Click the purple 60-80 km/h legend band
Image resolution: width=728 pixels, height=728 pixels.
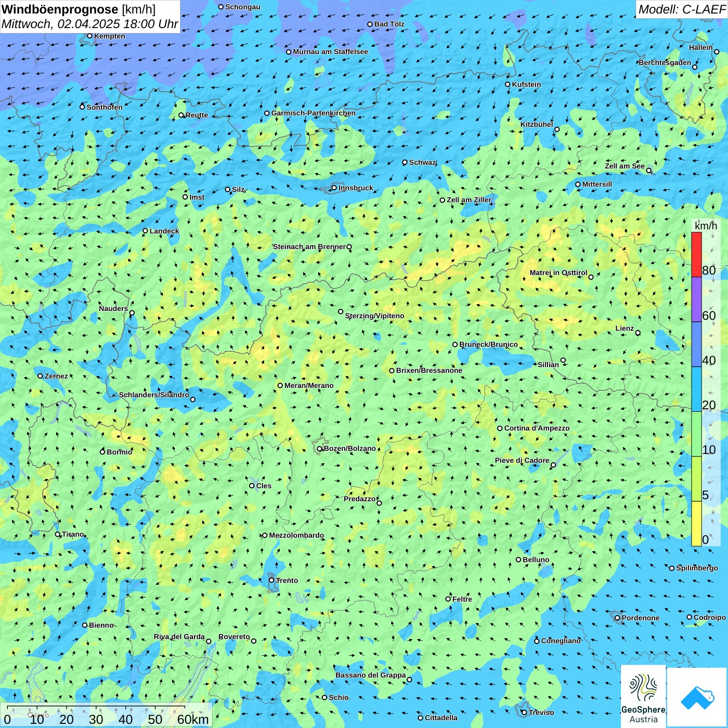(x=696, y=299)
